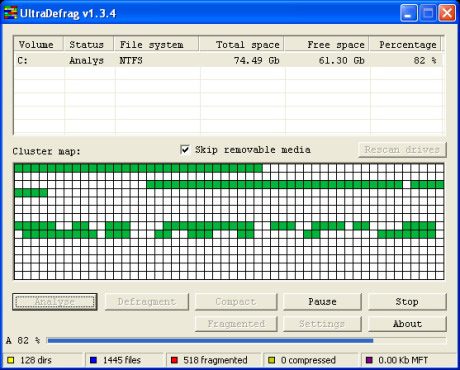
Task: Click the olive compressed legend square
Action: tap(272, 360)
